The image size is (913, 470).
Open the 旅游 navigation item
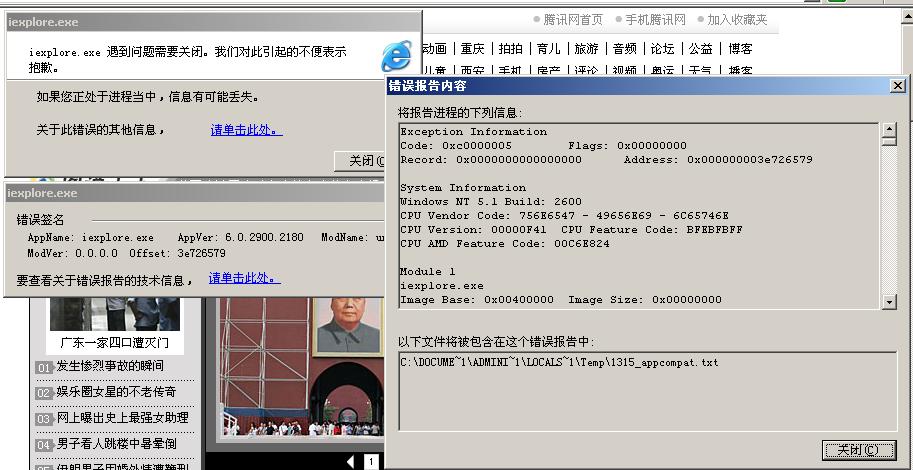click(586, 48)
